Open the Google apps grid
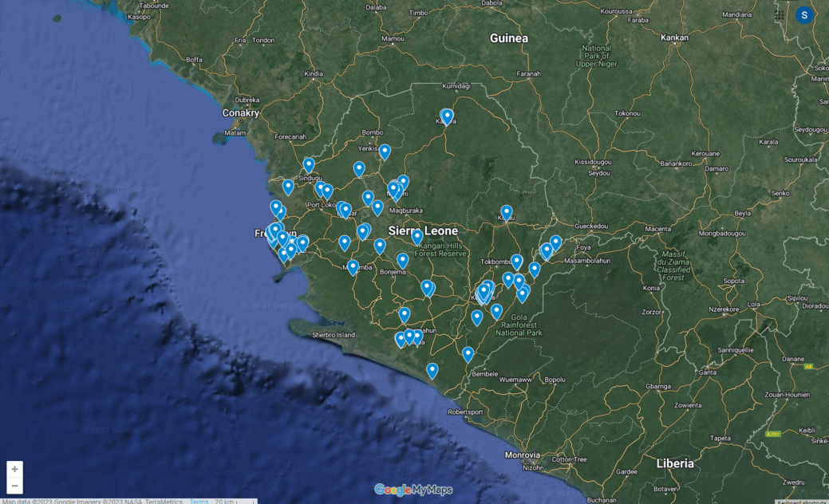The width and height of the screenshot is (829, 504). (x=780, y=15)
